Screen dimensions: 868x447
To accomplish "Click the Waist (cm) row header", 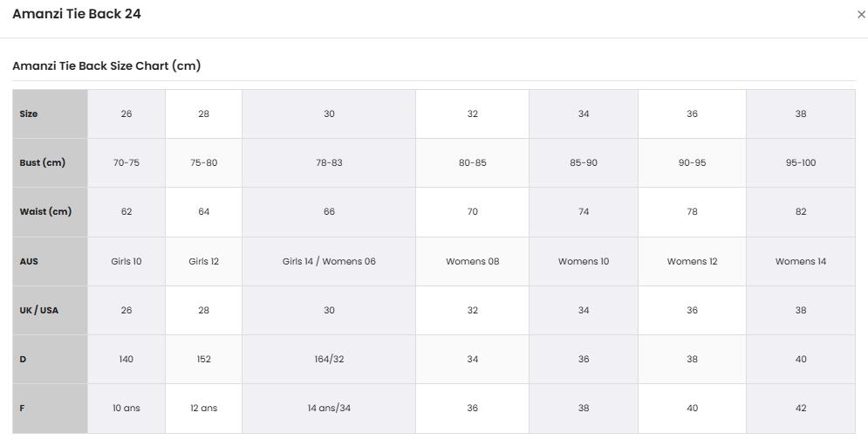I will [x=51, y=212].
